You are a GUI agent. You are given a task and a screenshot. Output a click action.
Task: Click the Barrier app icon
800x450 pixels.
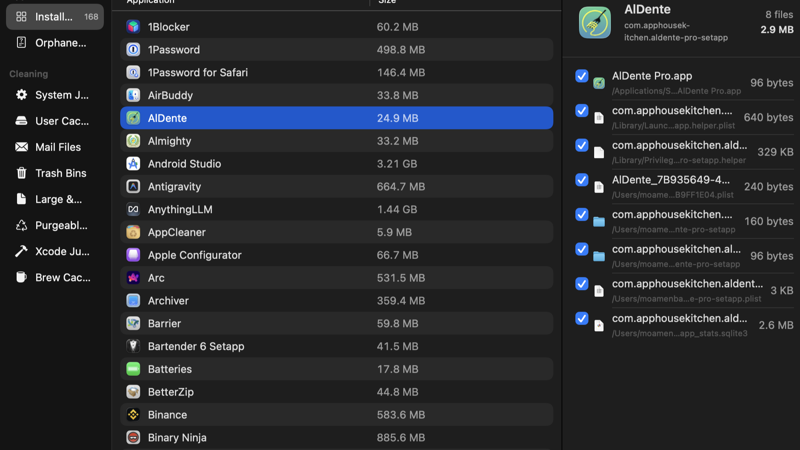[x=133, y=323]
